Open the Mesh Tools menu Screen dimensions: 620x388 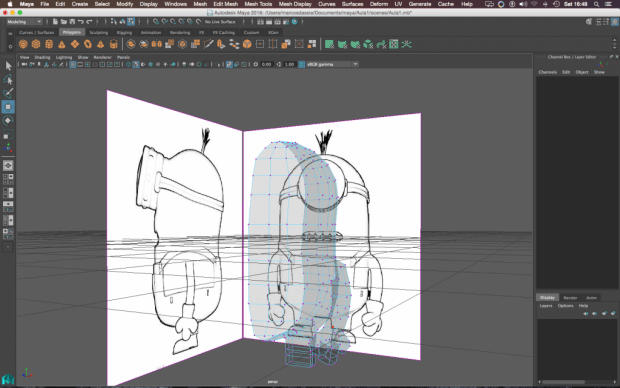coord(258,4)
